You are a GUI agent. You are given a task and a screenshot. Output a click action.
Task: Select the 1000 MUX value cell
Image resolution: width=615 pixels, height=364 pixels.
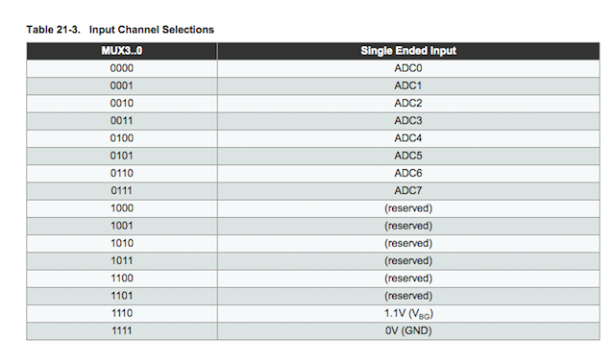122,208
